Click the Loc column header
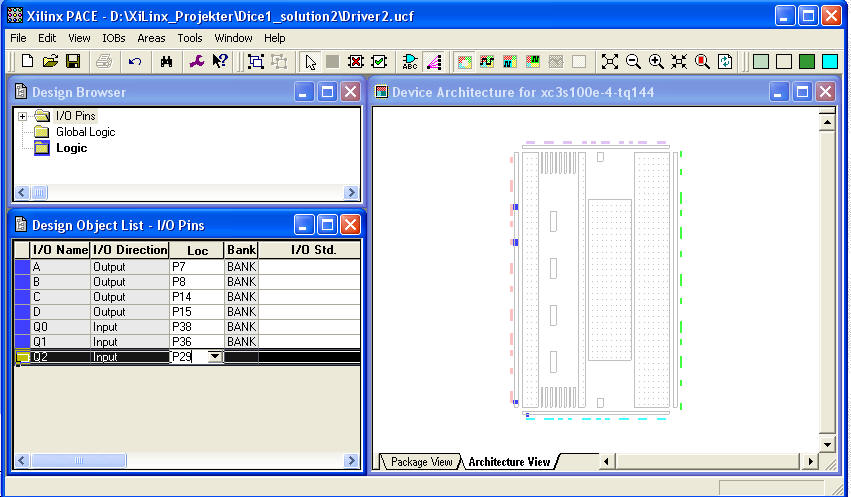The width and height of the screenshot is (851, 497). point(197,250)
